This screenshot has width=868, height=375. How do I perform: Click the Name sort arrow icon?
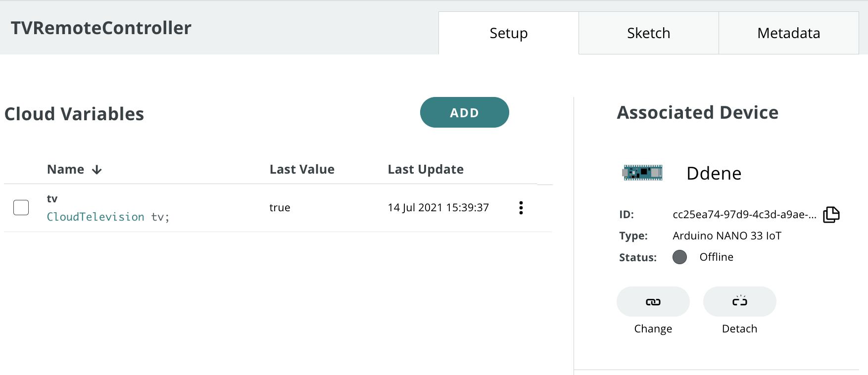coord(97,170)
